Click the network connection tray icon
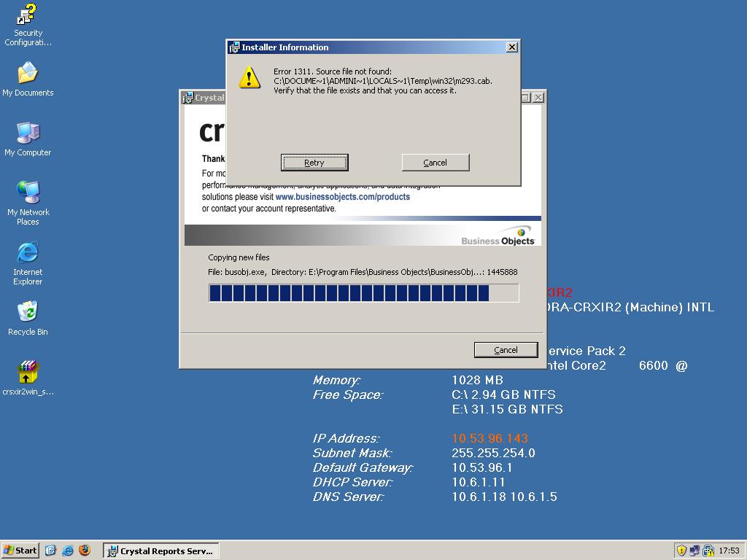The width and height of the screenshot is (747, 560). click(x=694, y=551)
